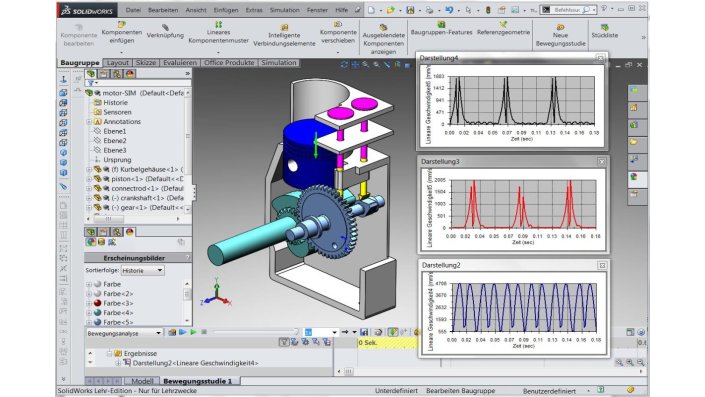Click the 0 Sek. timeline marker

(368, 343)
